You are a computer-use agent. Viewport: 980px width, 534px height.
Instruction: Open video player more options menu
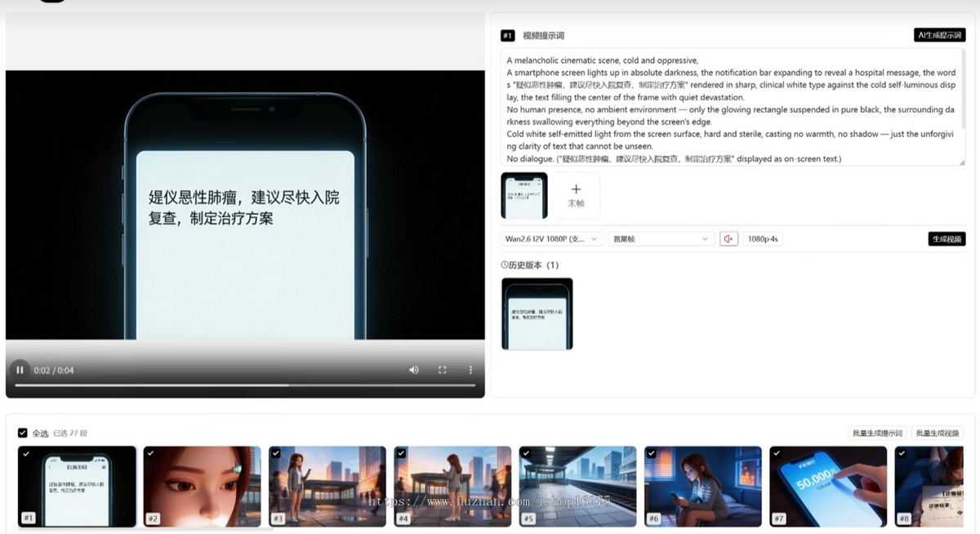click(470, 370)
